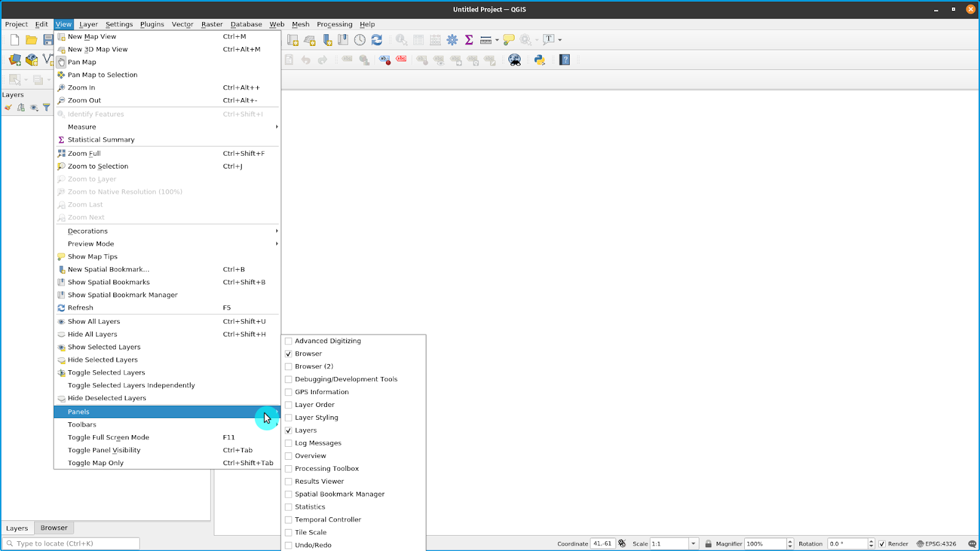The height and width of the screenshot is (551, 980).
Task: Click the Open Project folder icon
Action: (x=31, y=40)
